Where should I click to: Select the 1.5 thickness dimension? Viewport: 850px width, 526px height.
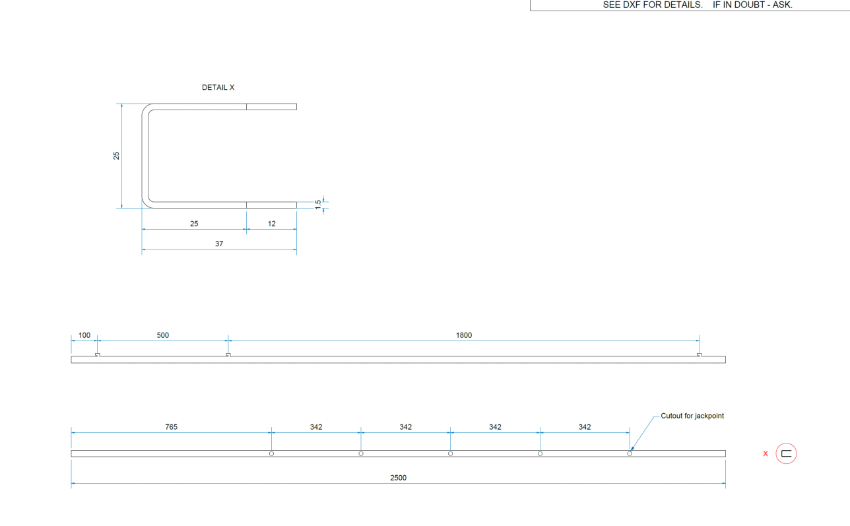click(x=319, y=204)
